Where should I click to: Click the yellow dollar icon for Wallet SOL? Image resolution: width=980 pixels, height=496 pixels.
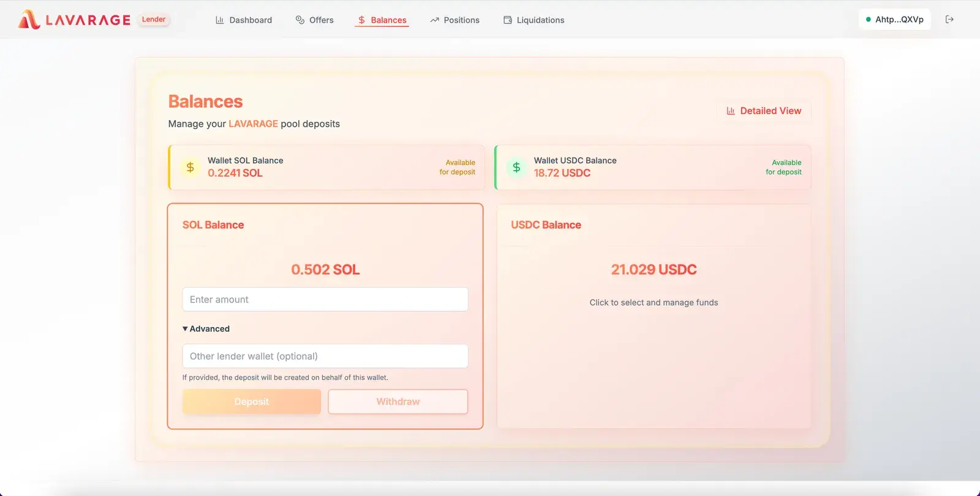click(190, 167)
